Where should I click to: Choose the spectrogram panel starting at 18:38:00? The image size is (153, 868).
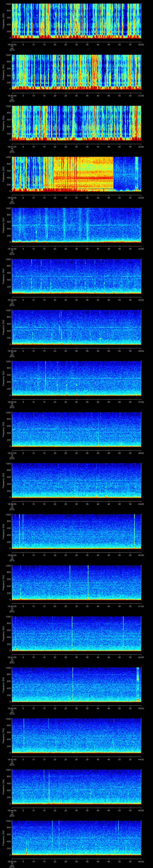76,481
